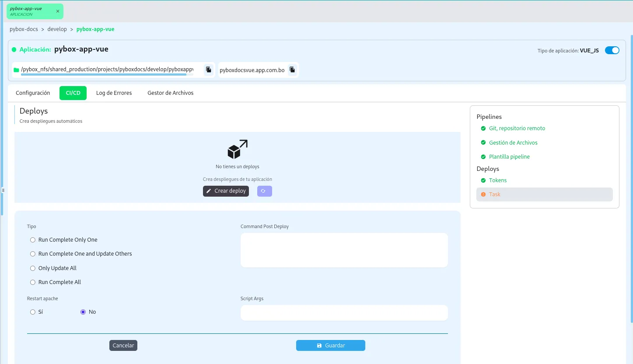Click the Cancelar button
Image resolution: width=633 pixels, height=364 pixels.
[x=123, y=345]
